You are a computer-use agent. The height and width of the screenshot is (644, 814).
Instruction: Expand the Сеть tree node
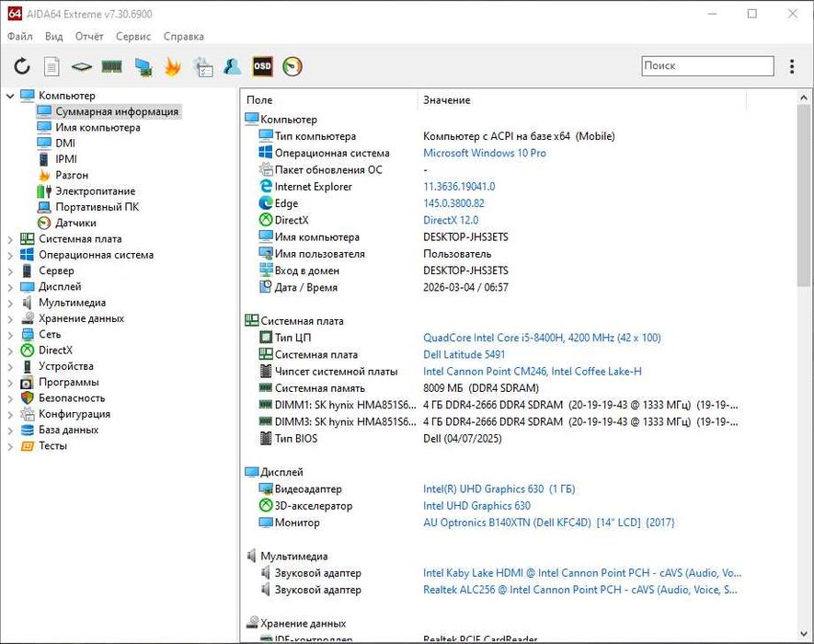click(x=10, y=335)
